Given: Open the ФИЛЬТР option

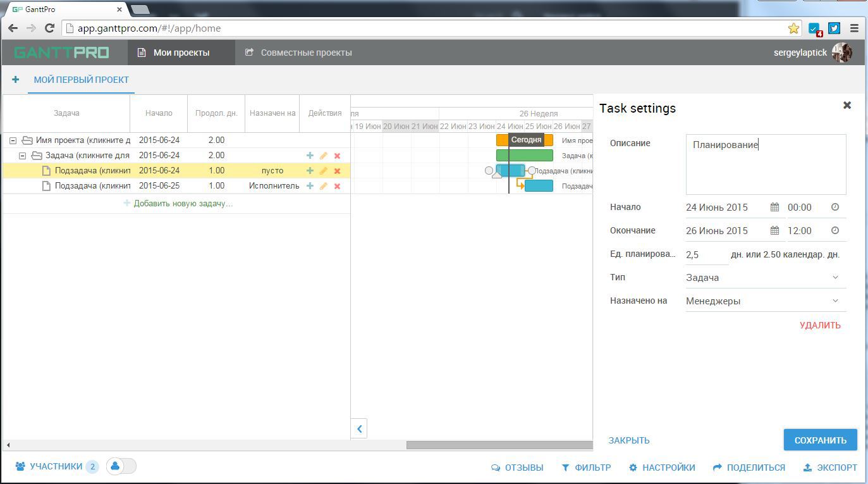Looking at the screenshot, I should (x=586, y=468).
